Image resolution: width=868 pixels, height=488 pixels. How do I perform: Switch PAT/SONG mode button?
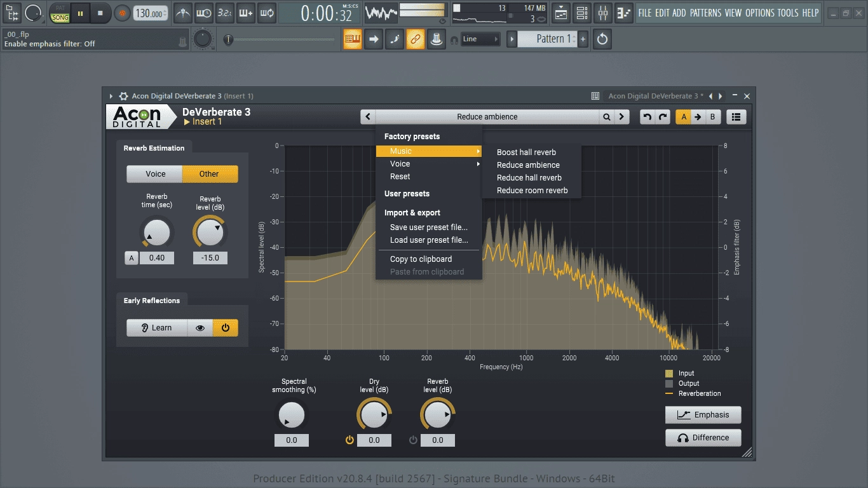(60, 13)
